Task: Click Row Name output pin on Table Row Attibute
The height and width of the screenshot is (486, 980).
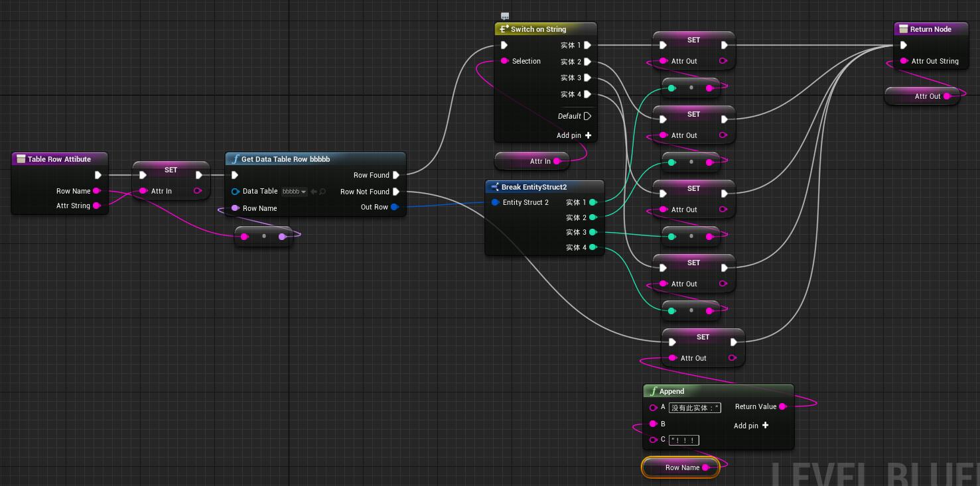Action: (96, 191)
